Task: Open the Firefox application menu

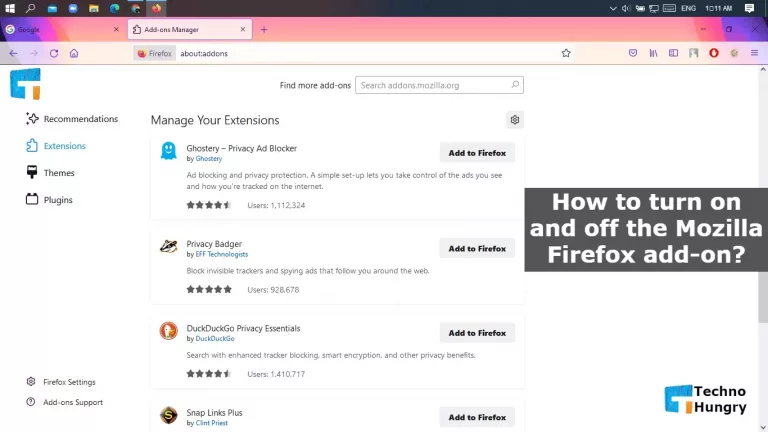Action: (754, 53)
